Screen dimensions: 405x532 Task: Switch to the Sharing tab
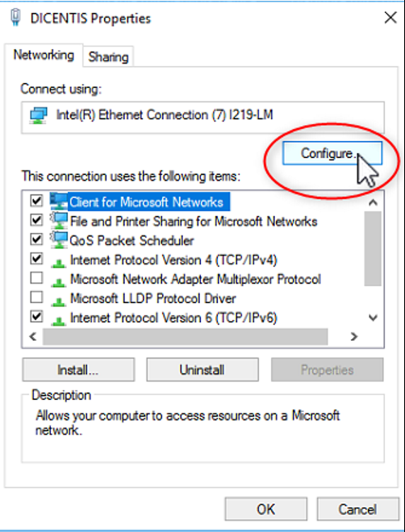108,57
